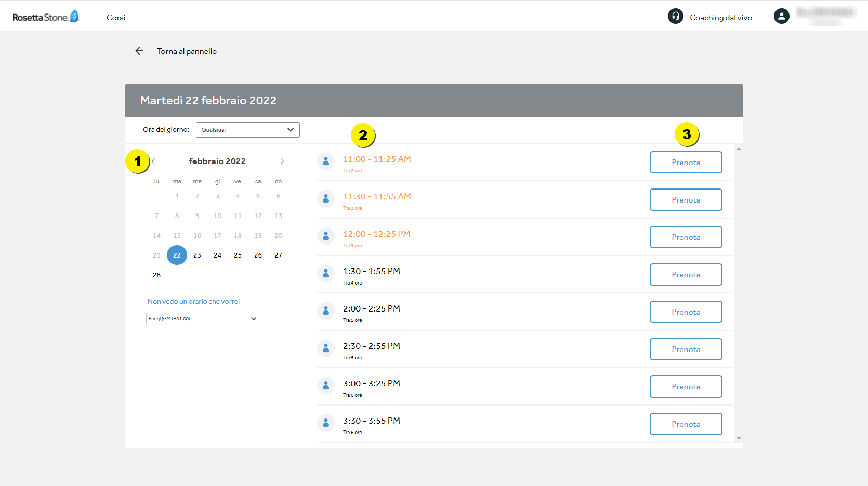Click the Rosetta Stone logo
868x486 pixels.
46,17
